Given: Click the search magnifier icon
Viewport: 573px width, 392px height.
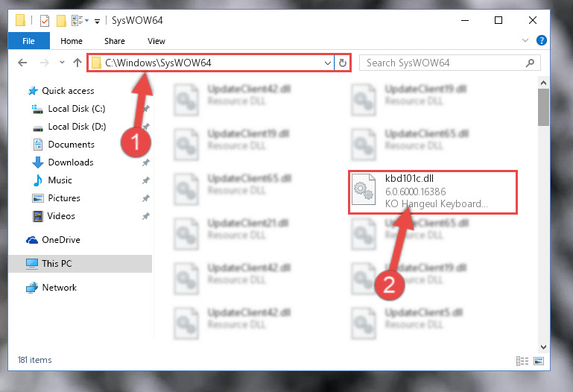Looking at the screenshot, I should point(530,63).
